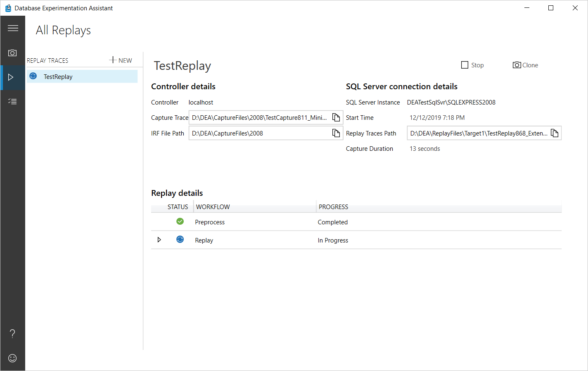Image resolution: width=588 pixels, height=371 pixels.
Task: Click the feedback smiley face icon
Action: click(13, 358)
